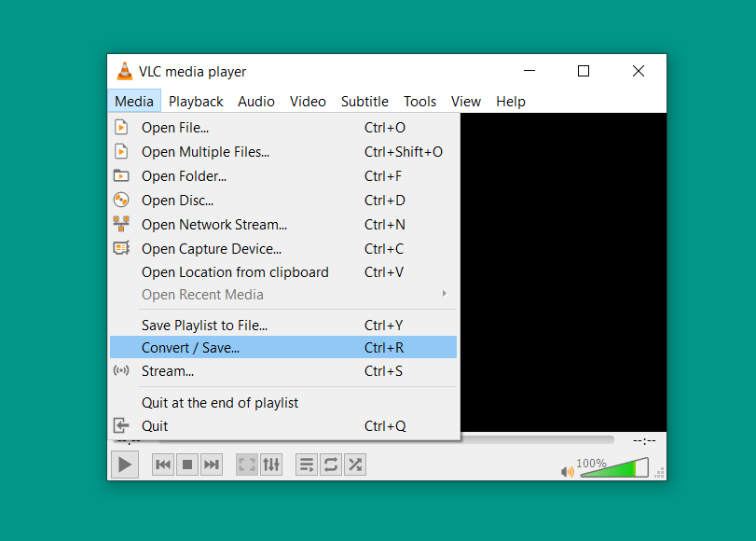Open the View menu
756x541 pixels.
(466, 102)
